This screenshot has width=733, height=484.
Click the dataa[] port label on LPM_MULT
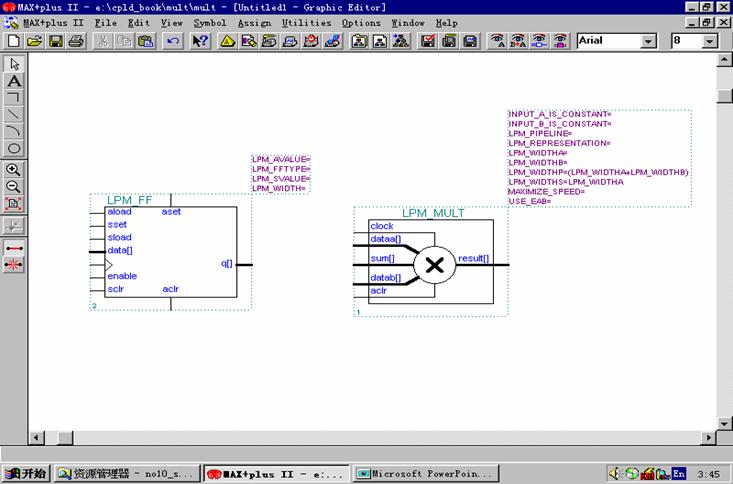[x=386, y=239]
